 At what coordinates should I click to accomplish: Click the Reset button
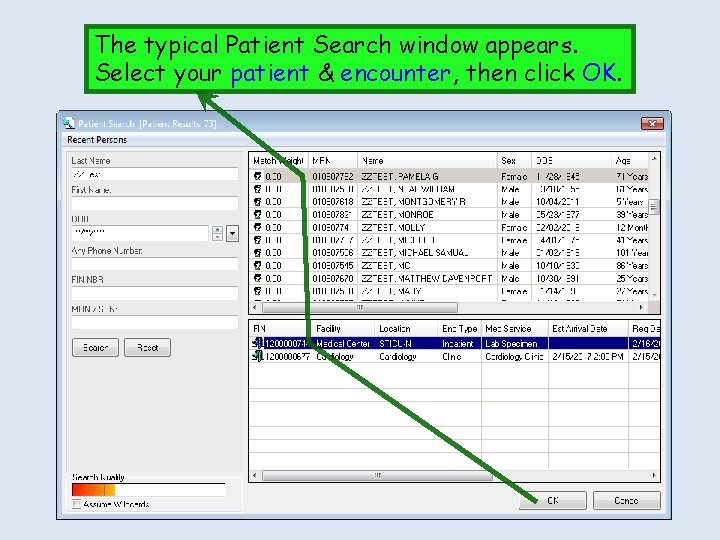[147, 348]
